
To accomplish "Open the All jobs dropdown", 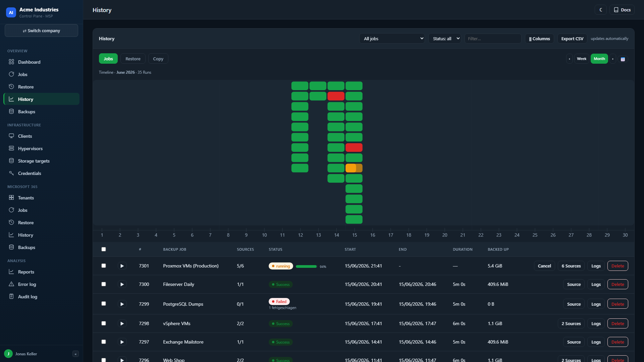I will (x=392, y=39).
